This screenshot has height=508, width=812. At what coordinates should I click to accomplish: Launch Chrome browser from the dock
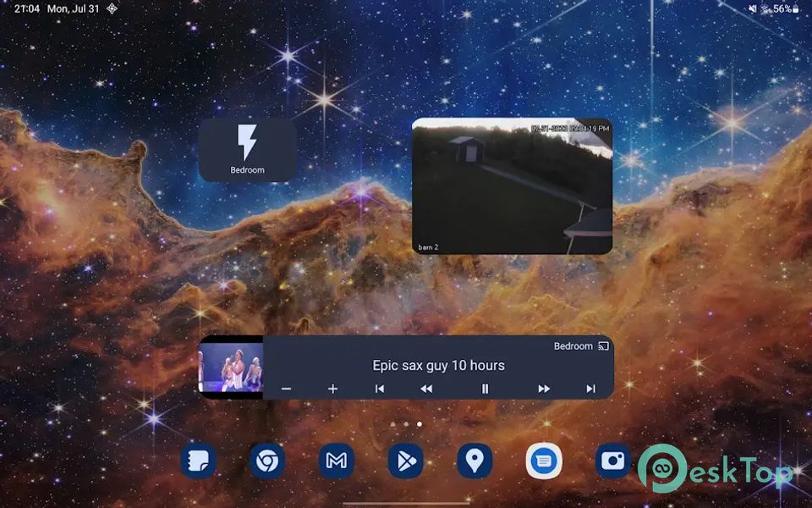267,461
